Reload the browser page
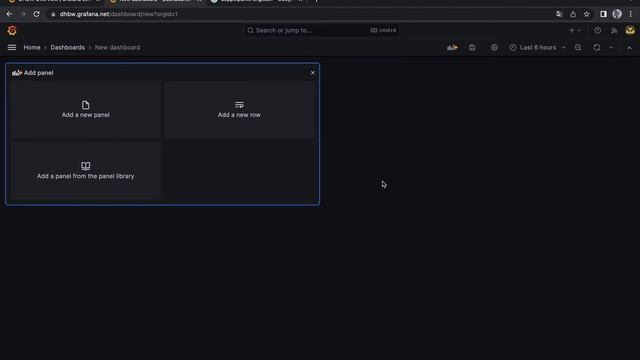 pyautogui.click(x=36, y=14)
